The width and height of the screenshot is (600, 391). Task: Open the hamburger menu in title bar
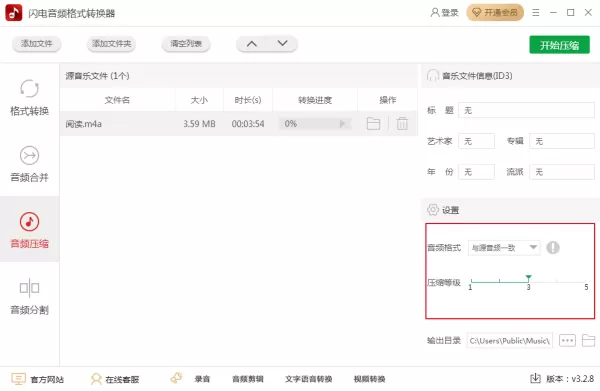pos(536,13)
